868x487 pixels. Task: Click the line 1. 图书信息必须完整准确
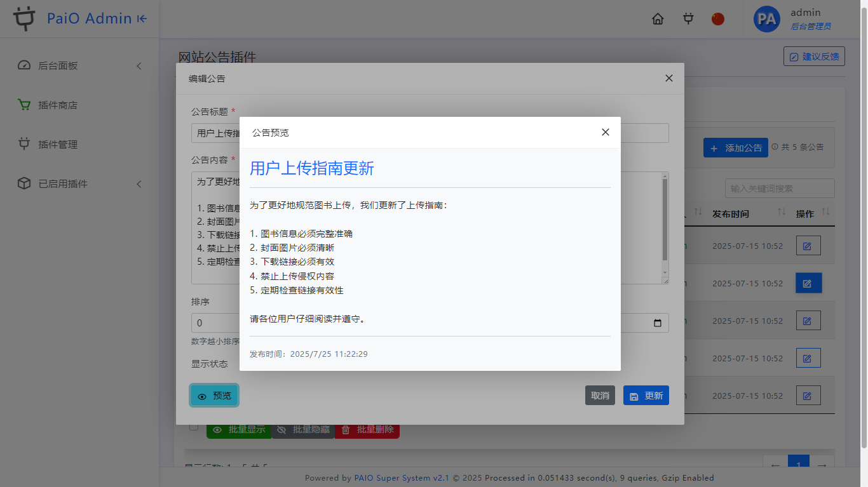pos(301,234)
